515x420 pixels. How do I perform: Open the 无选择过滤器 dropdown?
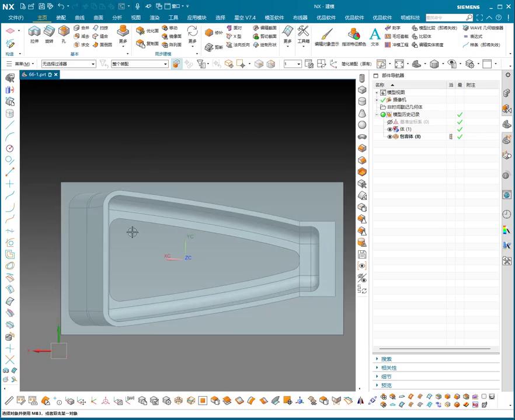[x=68, y=64]
